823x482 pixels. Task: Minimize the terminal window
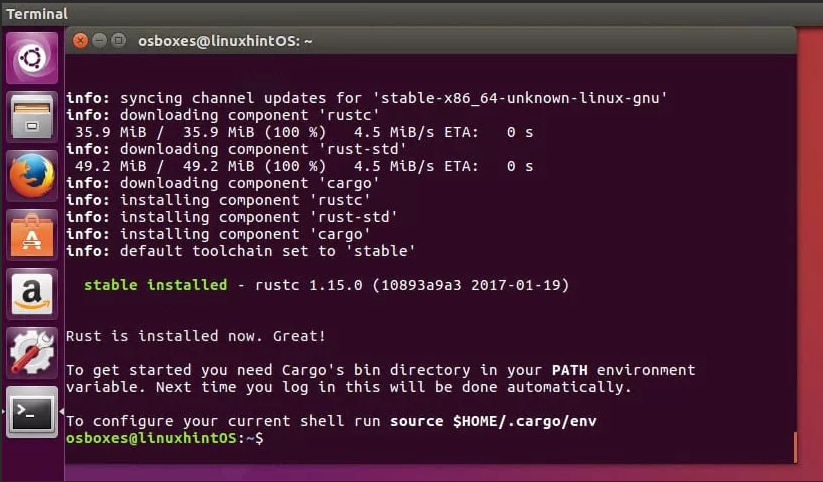click(99, 40)
